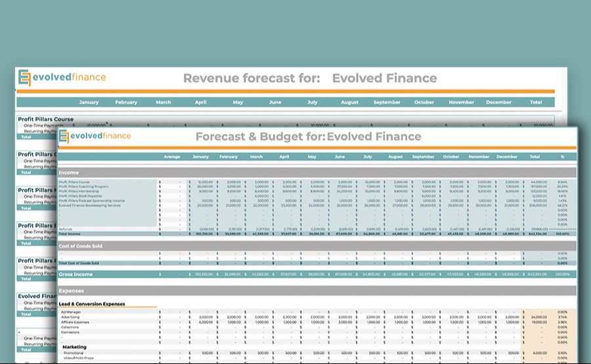
Task: Click the Refunds row label
Action: pos(65,230)
